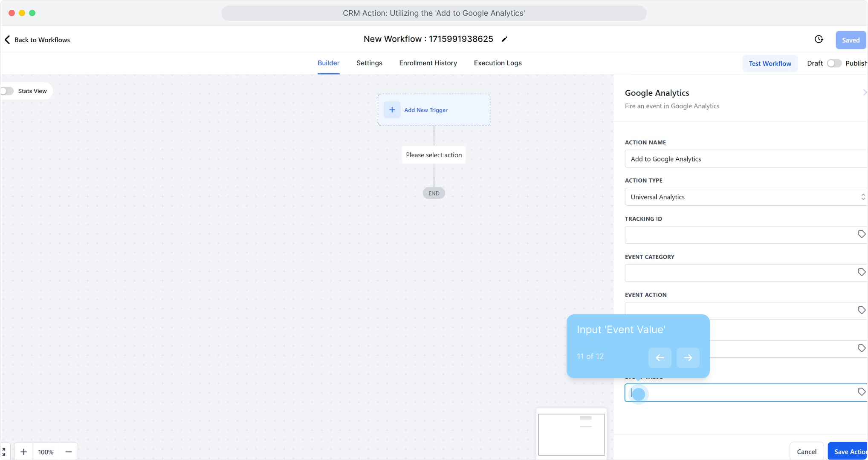Click tag icon in Tracking ID field
This screenshot has height=460, width=868.
click(x=861, y=234)
